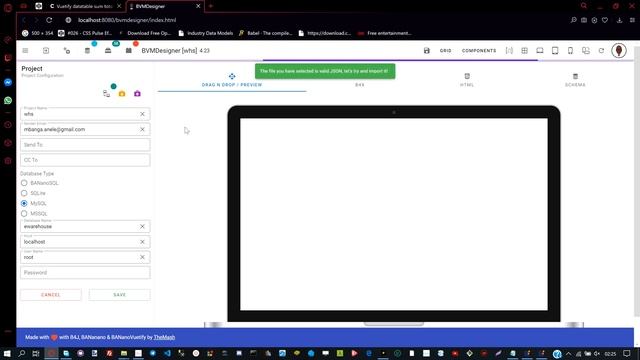Open the Messenger icon in browser sidebar
640x360 pixels.
[8, 82]
